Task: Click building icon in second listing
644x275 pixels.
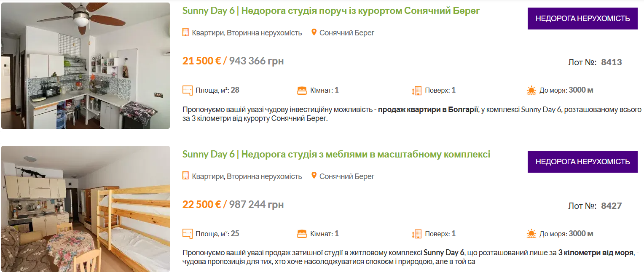Action: [x=185, y=176]
